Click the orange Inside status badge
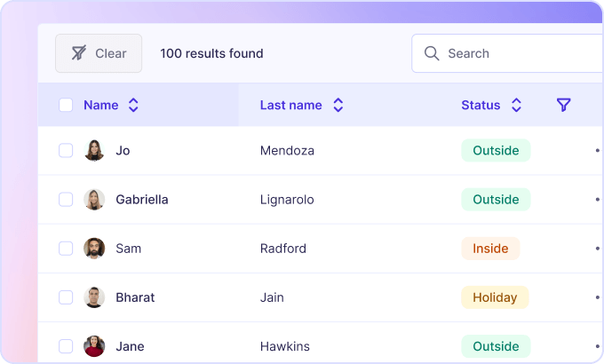Viewport: 604px width, 364px height. click(490, 249)
